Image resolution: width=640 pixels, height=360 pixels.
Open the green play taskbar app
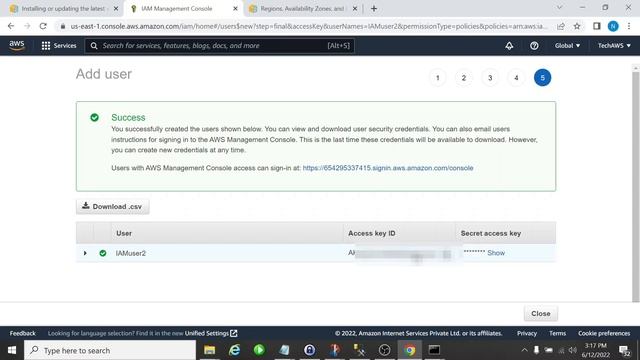[259, 350]
